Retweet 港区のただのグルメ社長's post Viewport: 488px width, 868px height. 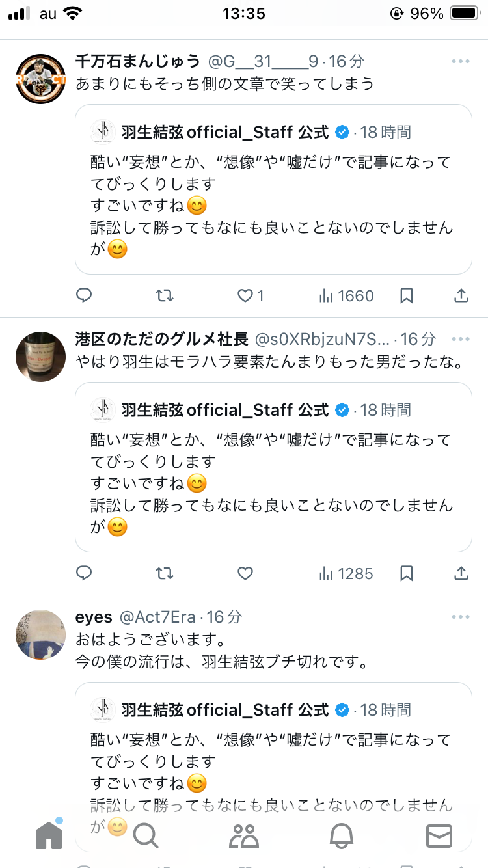(165, 573)
